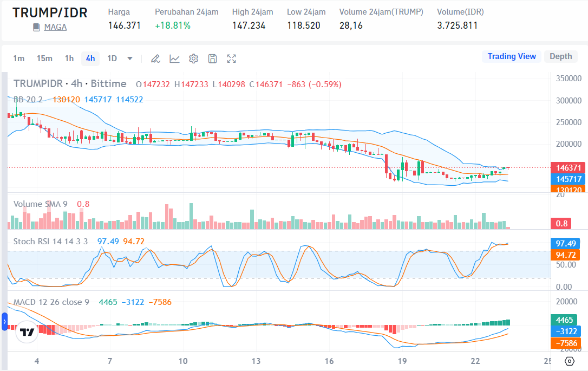
Task: Click the book icon beside MAGA
Action: 36,27
